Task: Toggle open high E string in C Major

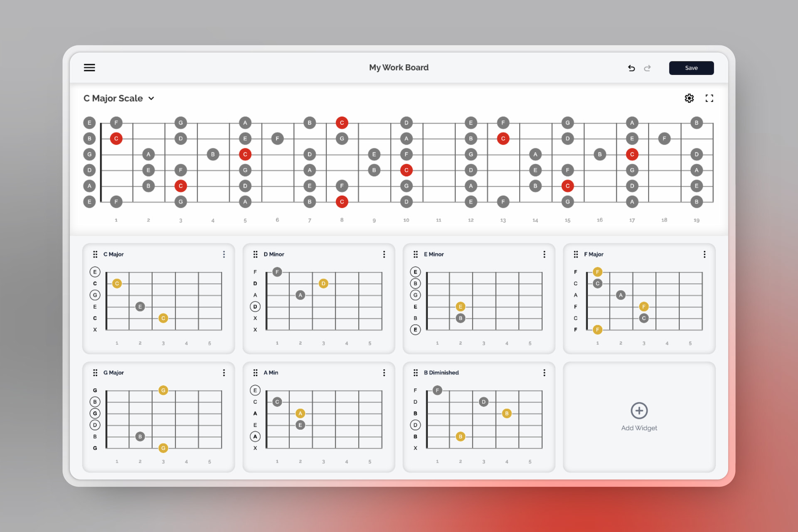Action: [95, 272]
